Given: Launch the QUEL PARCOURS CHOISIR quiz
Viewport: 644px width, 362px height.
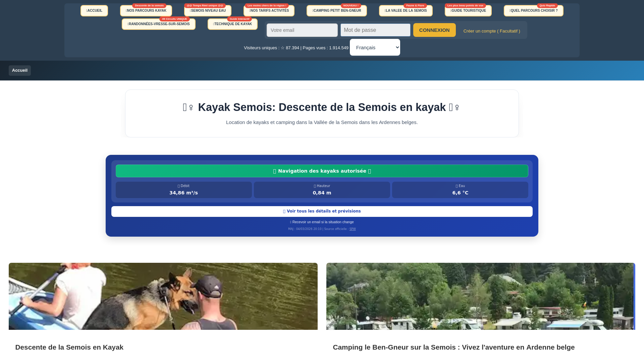Looking at the screenshot, I should click(x=533, y=10).
